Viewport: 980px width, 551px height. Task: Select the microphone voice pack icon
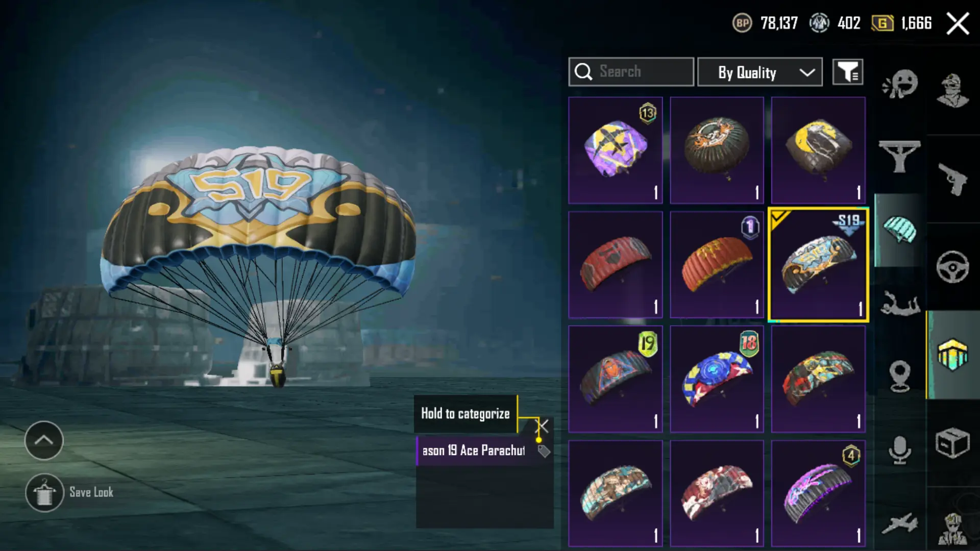(900, 450)
